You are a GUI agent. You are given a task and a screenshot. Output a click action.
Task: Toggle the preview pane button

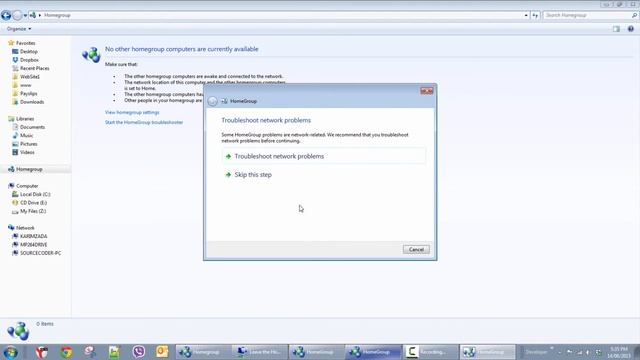click(616, 29)
